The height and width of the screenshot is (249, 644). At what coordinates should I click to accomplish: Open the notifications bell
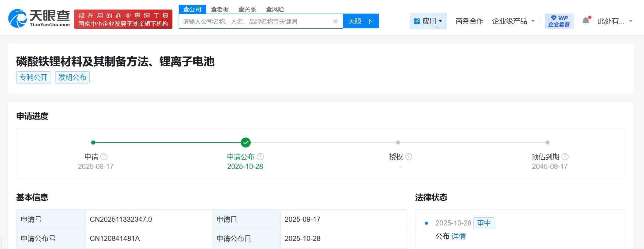click(x=586, y=21)
